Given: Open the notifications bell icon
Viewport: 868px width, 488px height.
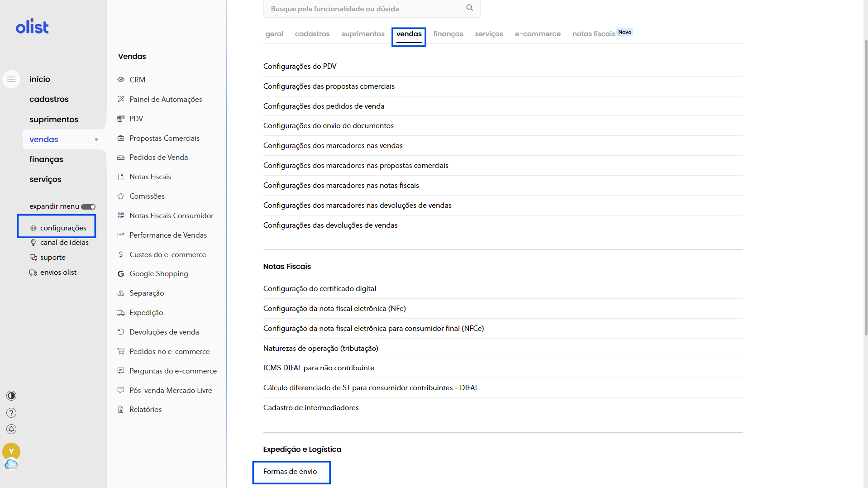Looking at the screenshot, I should pos(11,429).
